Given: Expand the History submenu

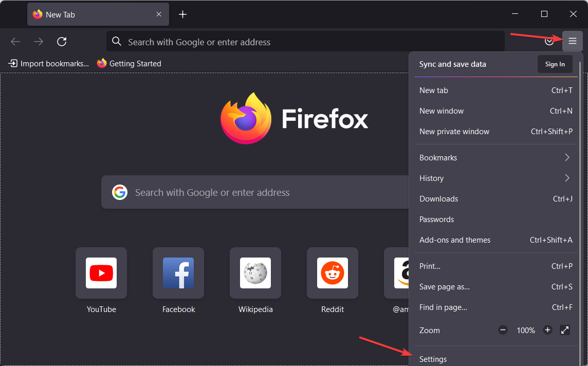Looking at the screenshot, I should click(496, 178).
